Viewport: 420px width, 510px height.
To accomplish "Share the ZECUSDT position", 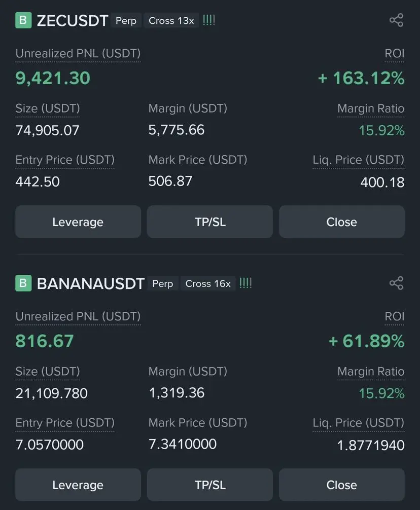I will tap(396, 20).
